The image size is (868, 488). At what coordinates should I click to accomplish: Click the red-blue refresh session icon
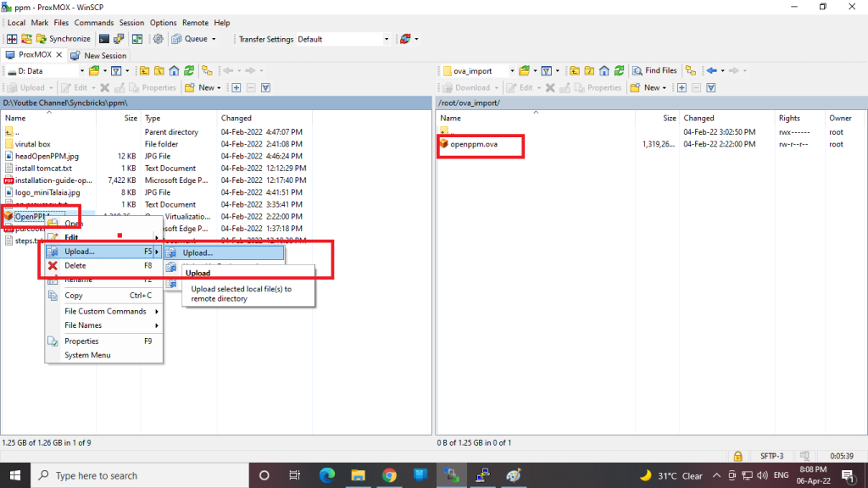405,39
